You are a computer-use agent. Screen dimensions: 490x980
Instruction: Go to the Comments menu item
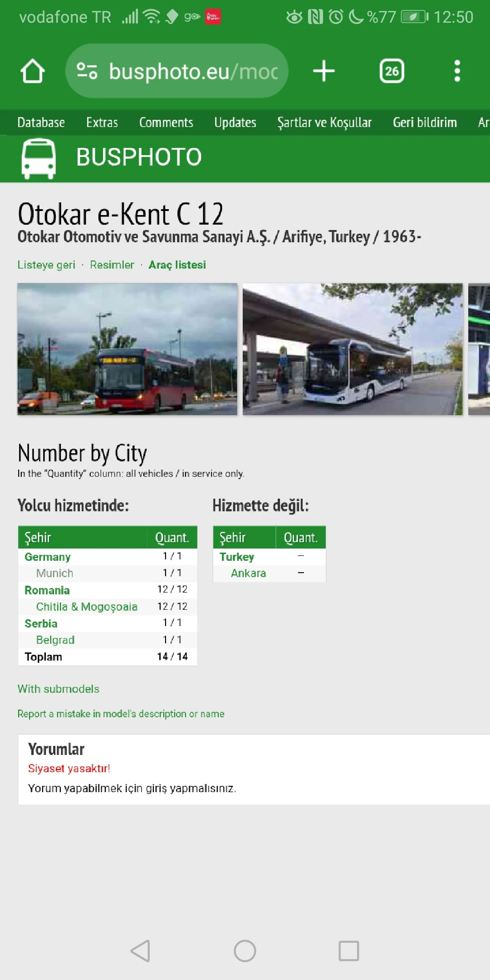coord(166,122)
